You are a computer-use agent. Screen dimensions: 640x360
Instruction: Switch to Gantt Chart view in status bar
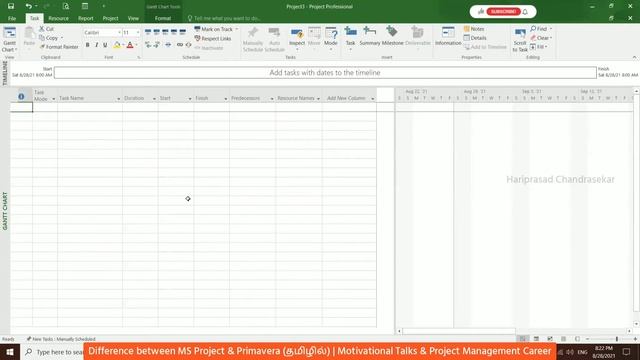tap(522, 339)
